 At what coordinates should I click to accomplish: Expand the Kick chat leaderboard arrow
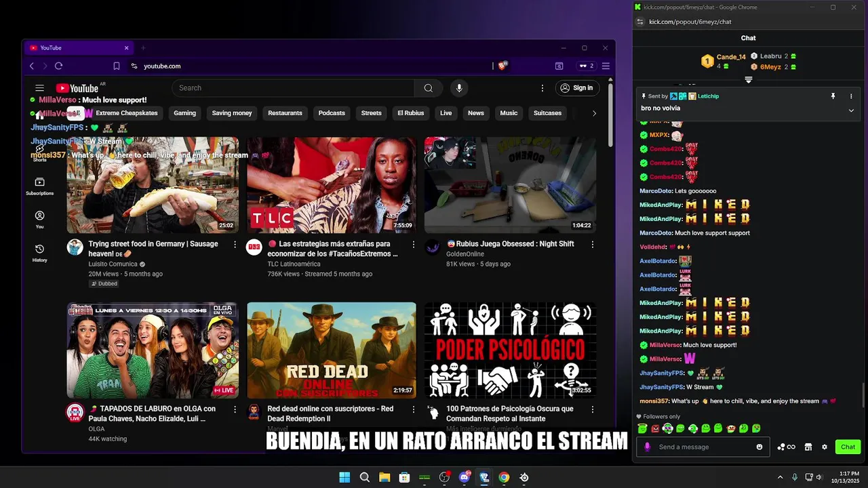(x=749, y=80)
